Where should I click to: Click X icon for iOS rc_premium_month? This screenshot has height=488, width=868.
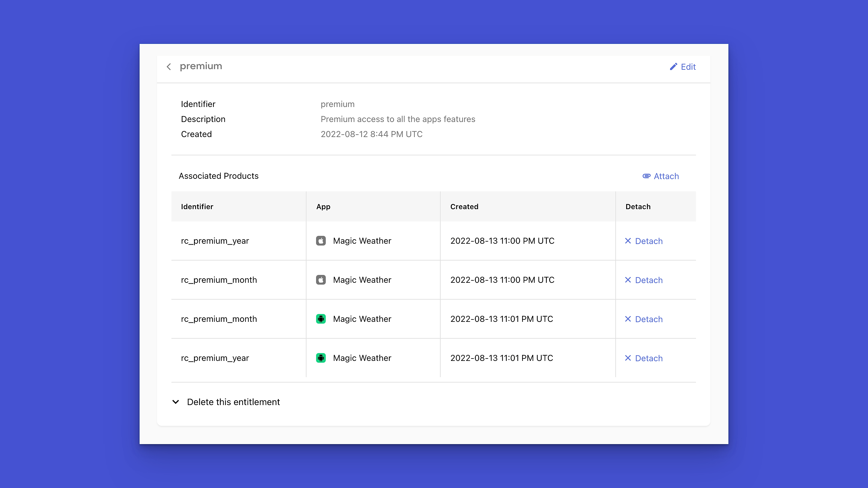tap(628, 280)
